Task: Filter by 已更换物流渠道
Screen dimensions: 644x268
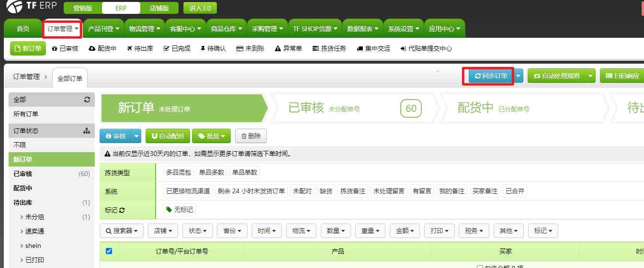Action: (188, 191)
